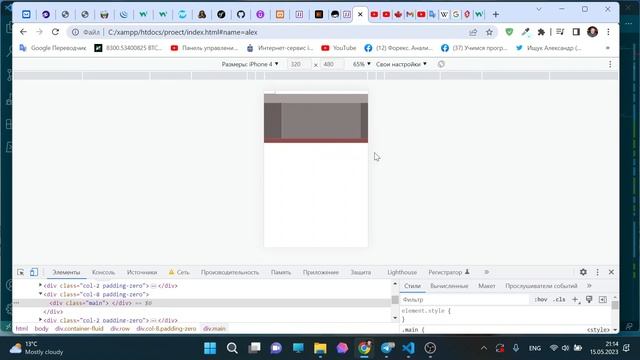Switch to the Elements tab
Image resolution: width=640 pixels, height=360 pixels.
pos(66,272)
